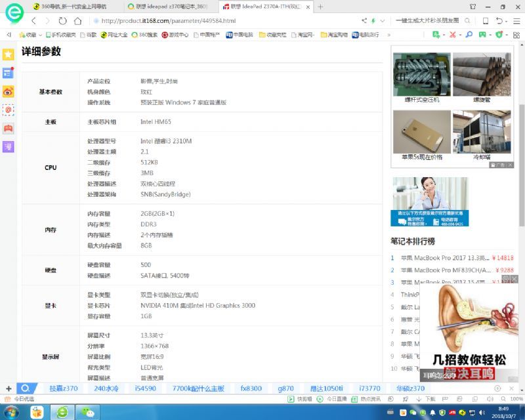The width and height of the screenshot is (525, 420).
Task: Show more bookmarks with the » chevron
Action: [388, 35]
